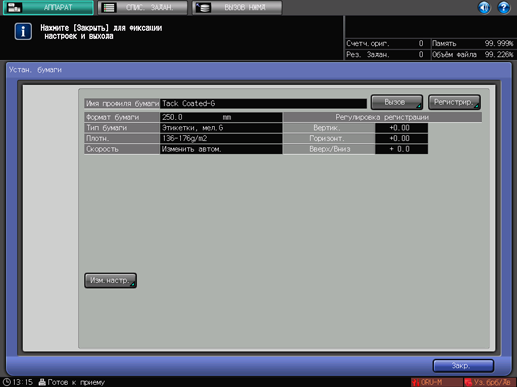The width and height of the screenshot is (517, 387).
Task: Select the Вертик. registration value +0.00
Action: tap(401, 128)
